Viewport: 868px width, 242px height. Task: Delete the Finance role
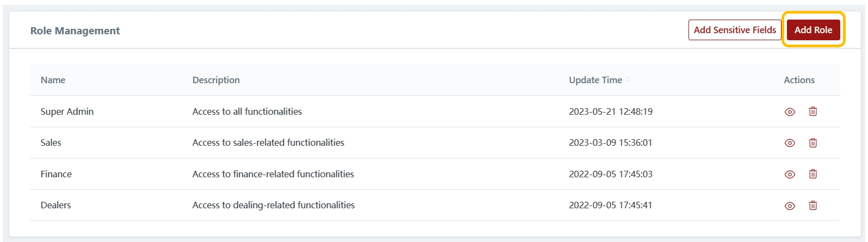(813, 174)
